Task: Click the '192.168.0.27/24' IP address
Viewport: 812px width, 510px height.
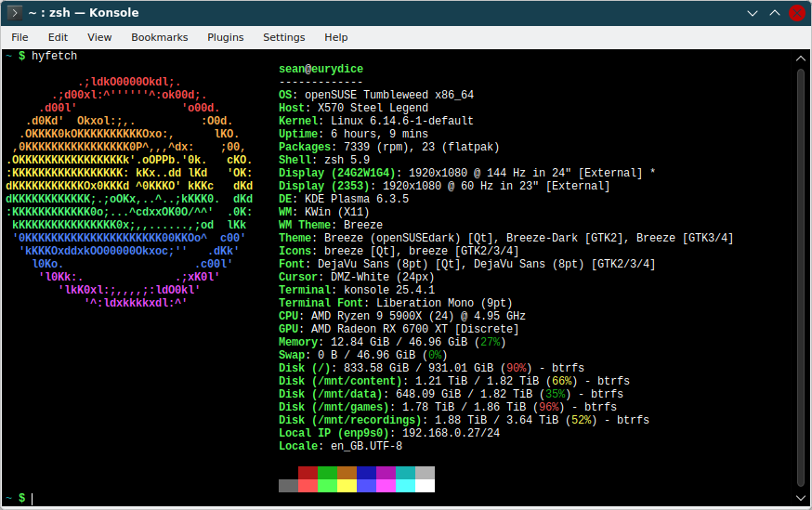Action: pyautogui.click(x=451, y=433)
